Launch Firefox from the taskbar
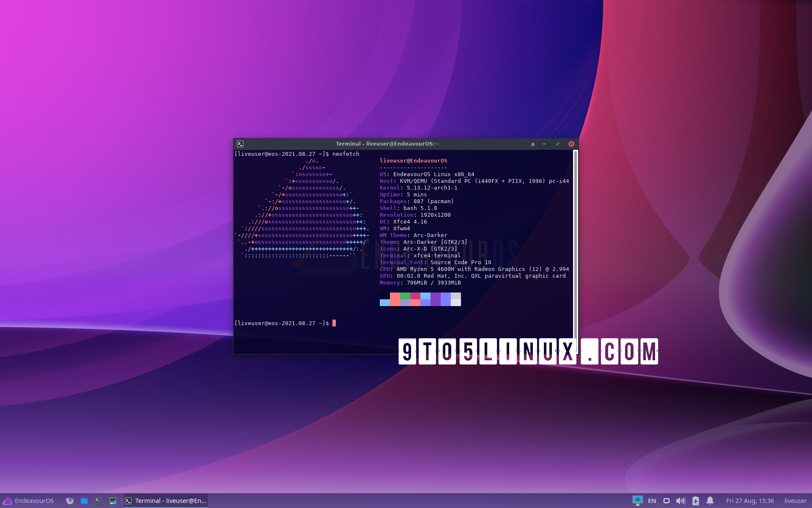Image resolution: width=812 pixels, height=508 pixels. (69, 501)
